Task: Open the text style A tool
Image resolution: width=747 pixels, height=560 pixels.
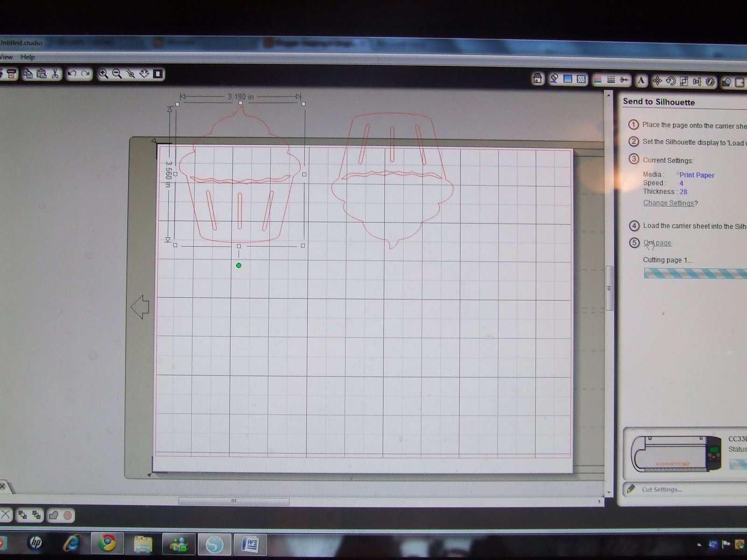Action: (641, 80)
